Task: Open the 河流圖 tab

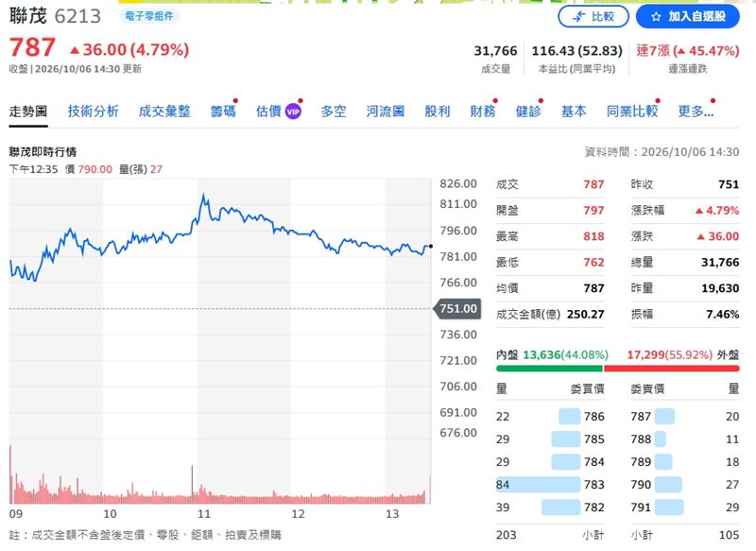Action: 386,112
